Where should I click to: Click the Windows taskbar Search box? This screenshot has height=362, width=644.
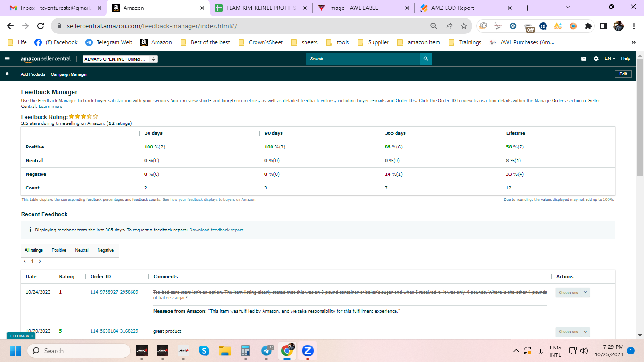pyautogui.click(x=79, y=351)
